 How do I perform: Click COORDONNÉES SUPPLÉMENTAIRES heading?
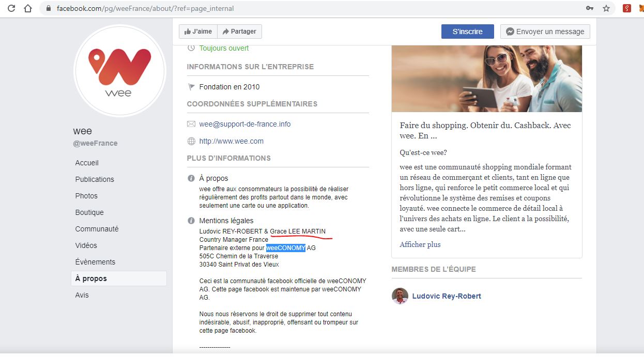[x=252, y=104]
